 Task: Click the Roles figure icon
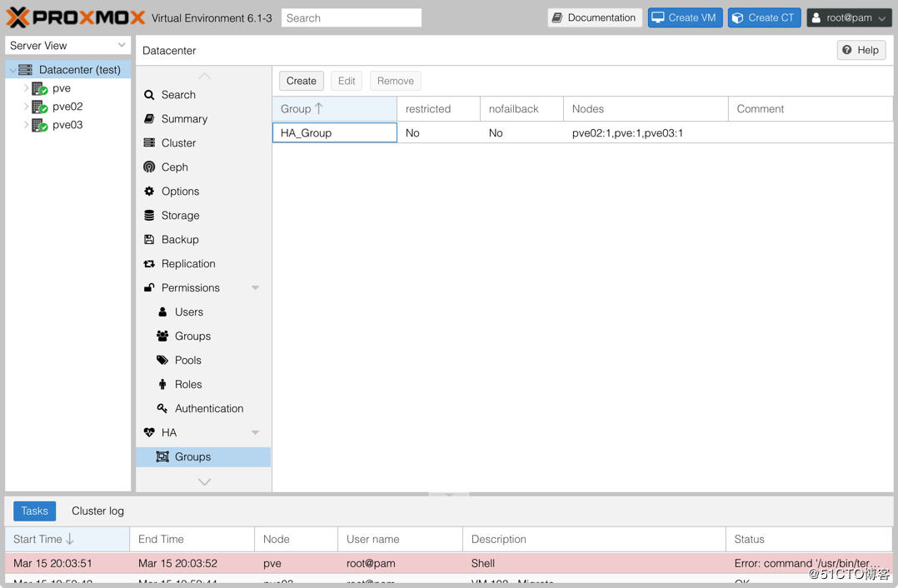coord(162,384)
